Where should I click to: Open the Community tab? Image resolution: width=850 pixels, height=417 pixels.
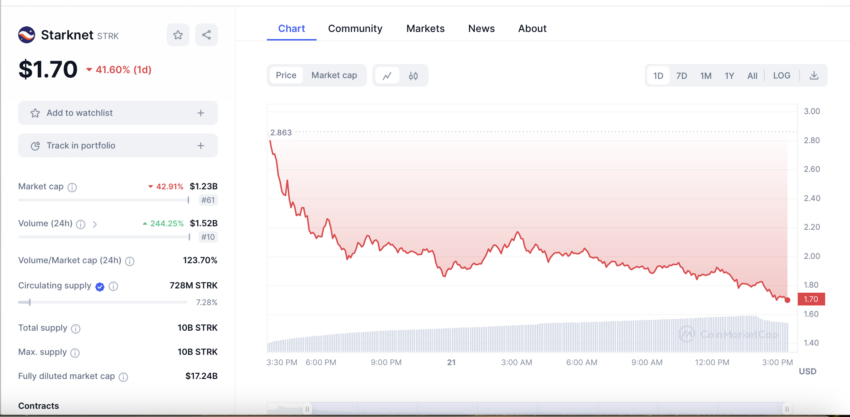coord(355,29)
